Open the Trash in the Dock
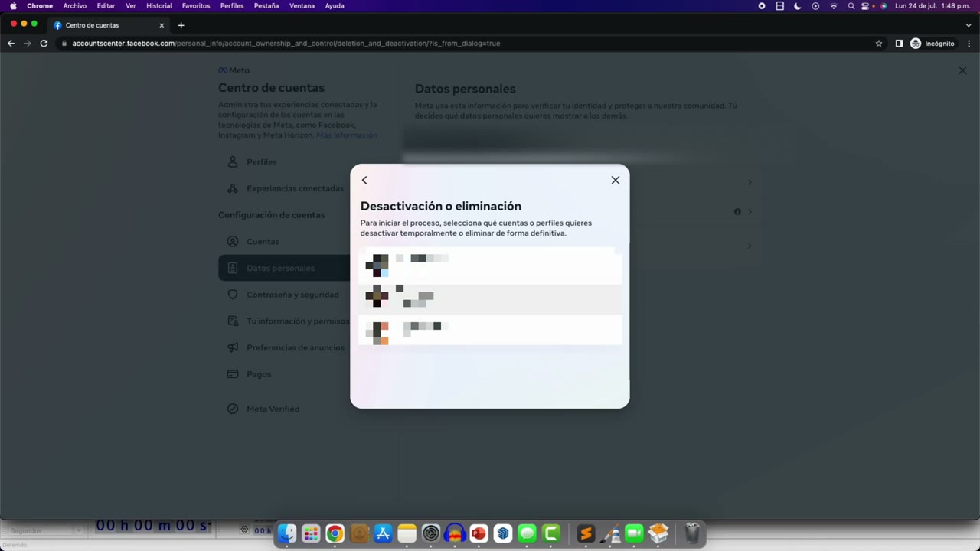 point(692,533)
